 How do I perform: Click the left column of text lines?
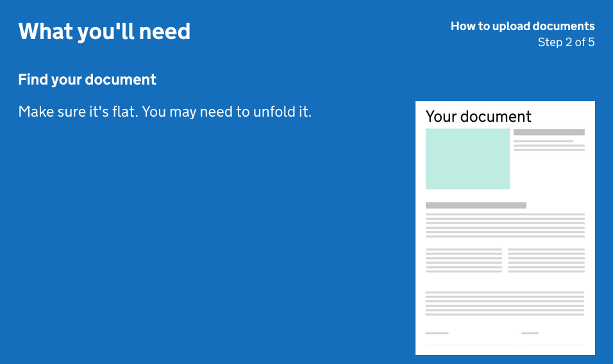(x=464, y=260)
